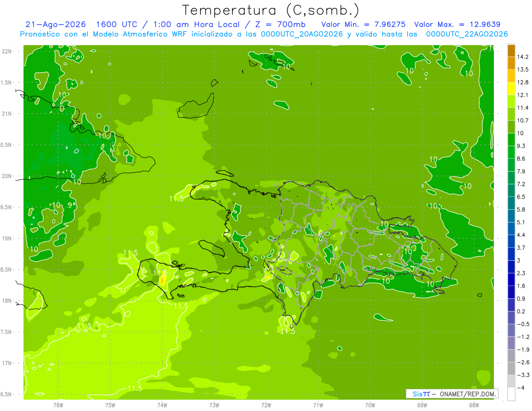Pick the white colorbar segment below -4
The image size is (532, 411).
pyautogui.click(x=511, y=394)
